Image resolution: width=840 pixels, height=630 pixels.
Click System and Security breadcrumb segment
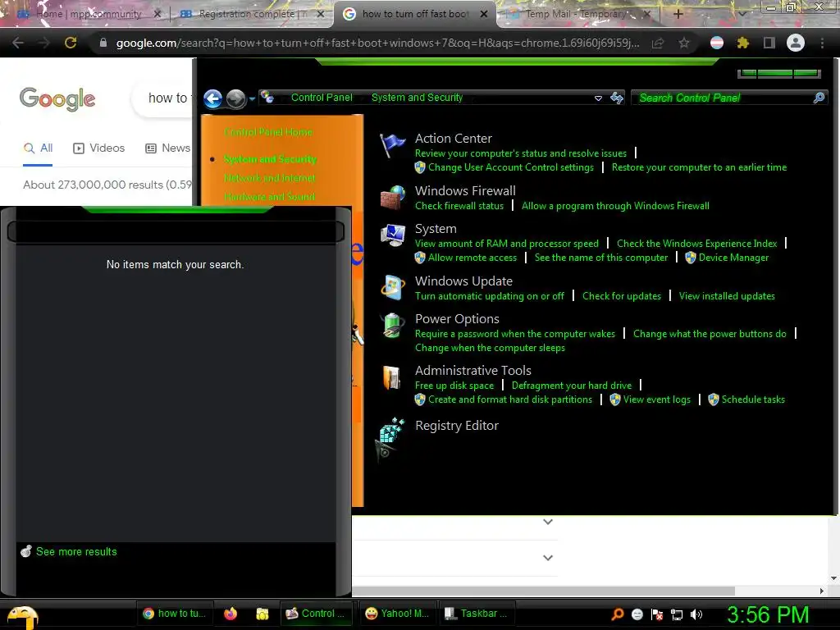(x=416, y=98)
